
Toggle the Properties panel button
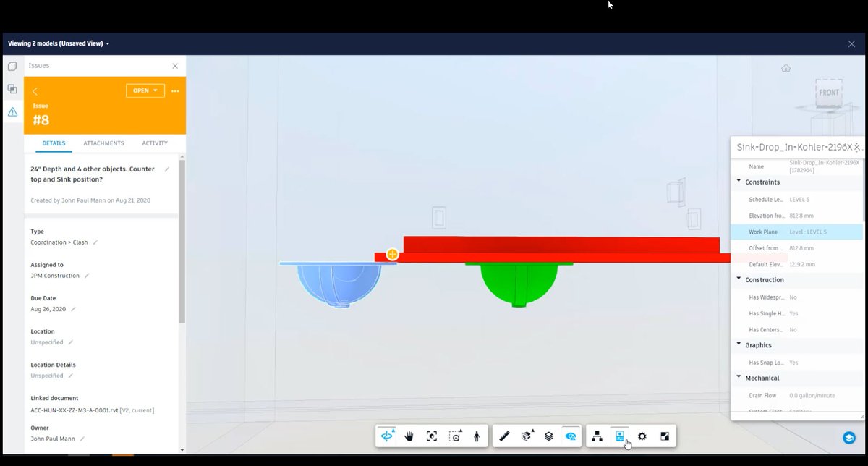(x=620, y=436)
